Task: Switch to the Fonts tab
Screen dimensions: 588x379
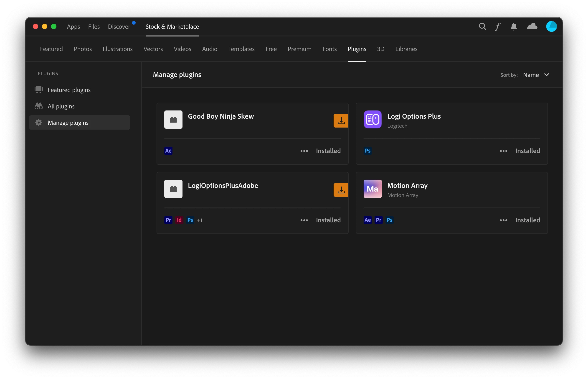Action: [x=329, y=49]
